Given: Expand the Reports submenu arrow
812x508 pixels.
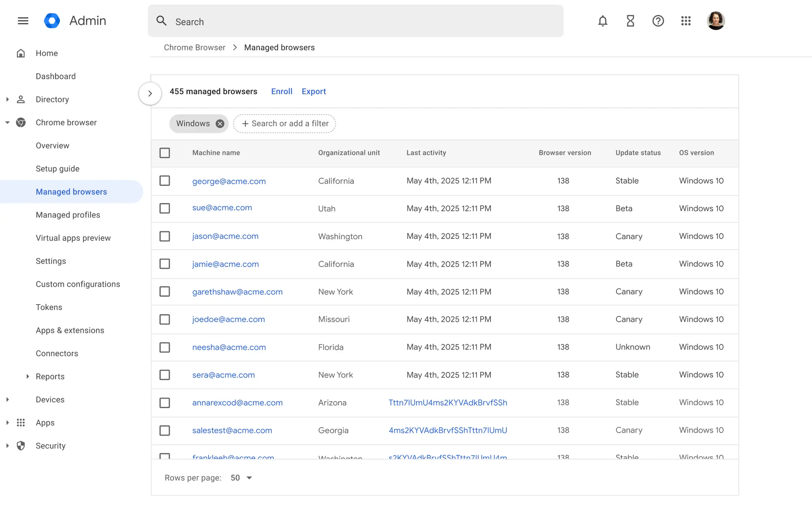Looking at the screenshot, I should click(28, 377).
